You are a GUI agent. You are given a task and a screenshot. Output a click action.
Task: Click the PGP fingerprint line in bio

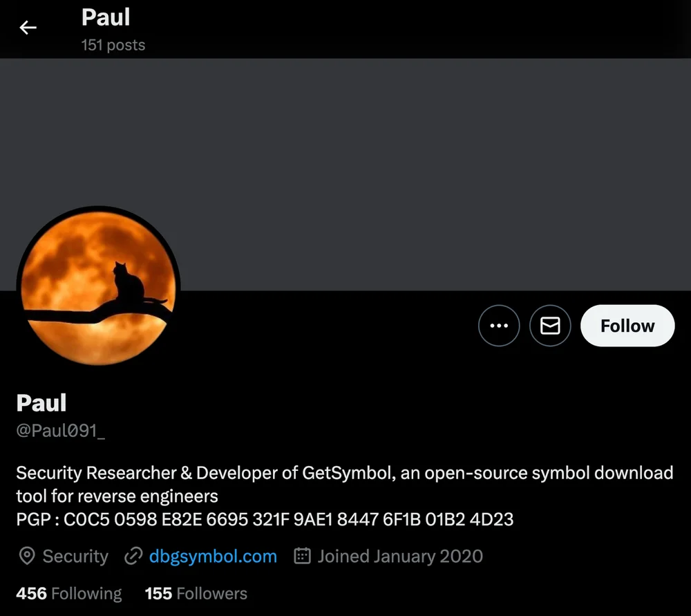265,519
